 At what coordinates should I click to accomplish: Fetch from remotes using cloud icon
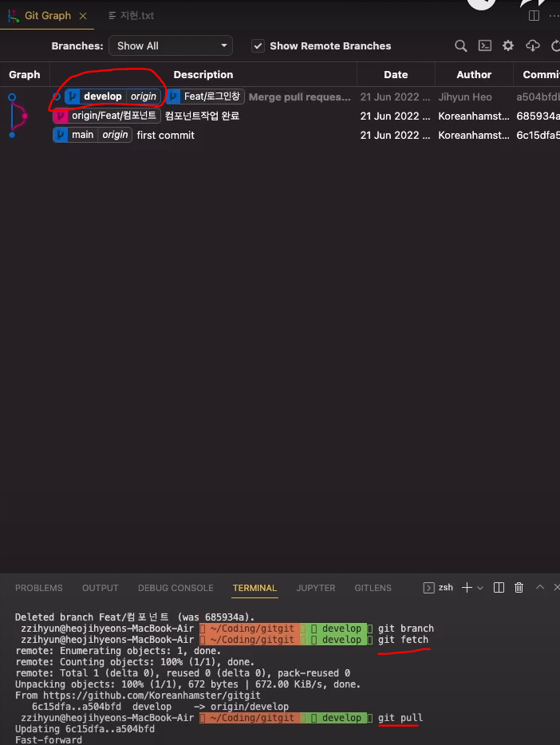click(532, 45)
